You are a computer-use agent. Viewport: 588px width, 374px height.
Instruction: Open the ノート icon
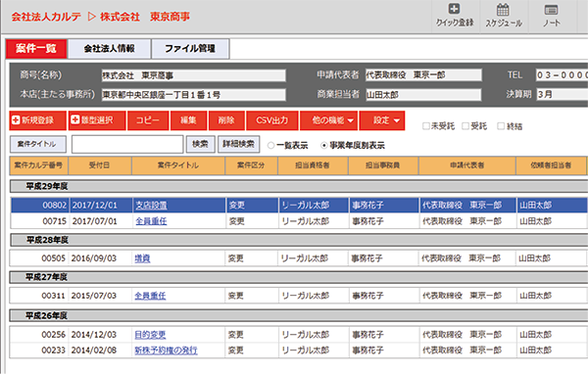pyautogui.click(x=551, y=15)
